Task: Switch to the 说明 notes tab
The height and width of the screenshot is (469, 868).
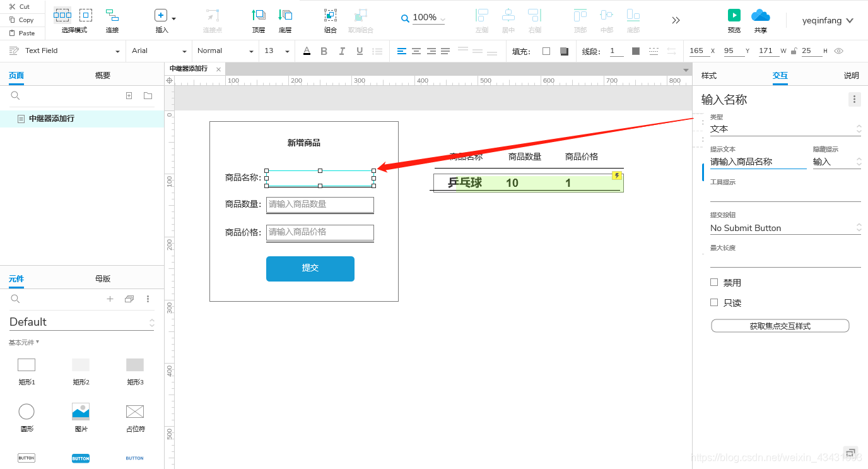Action: [x=852, y=76]
